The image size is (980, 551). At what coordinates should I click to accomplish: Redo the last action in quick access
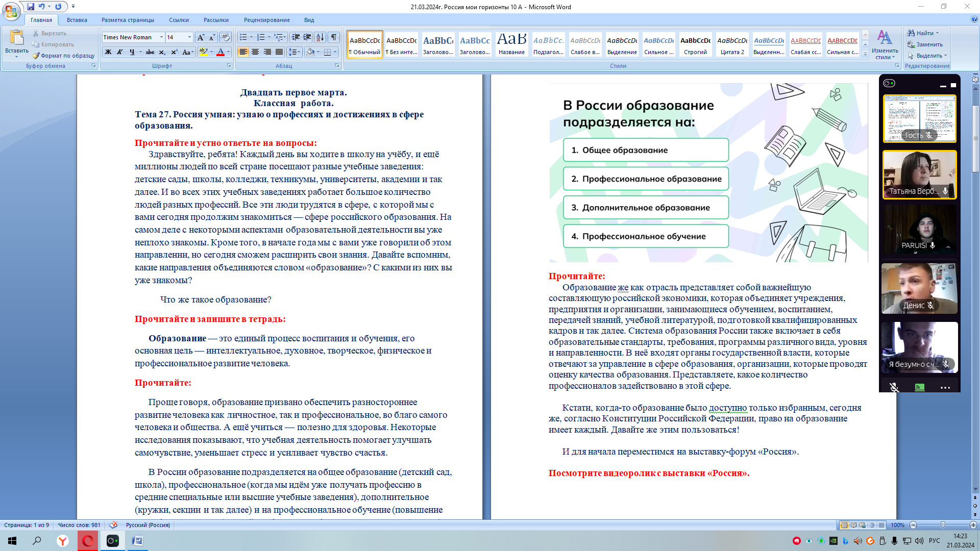[x=58, y=7]
